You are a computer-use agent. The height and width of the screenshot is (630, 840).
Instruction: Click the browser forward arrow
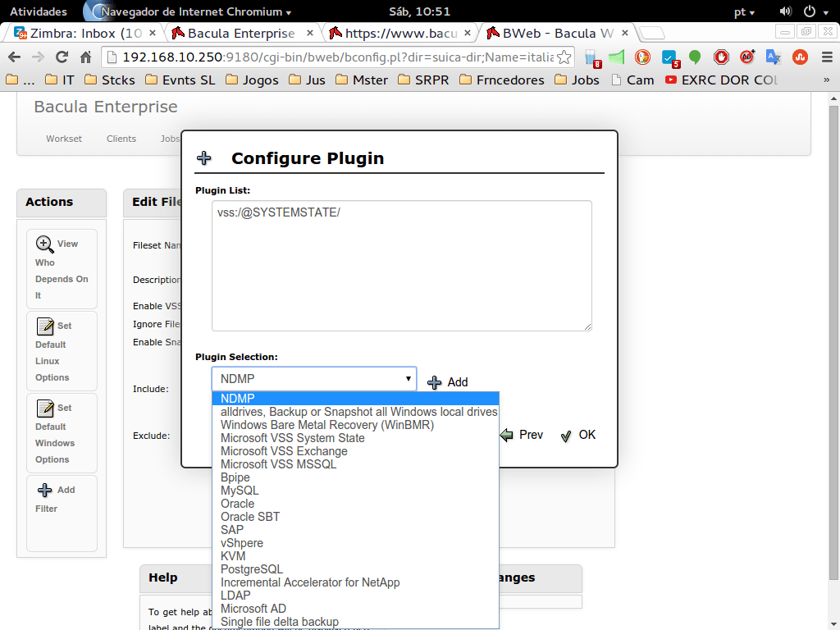click(x=38, y=57)
